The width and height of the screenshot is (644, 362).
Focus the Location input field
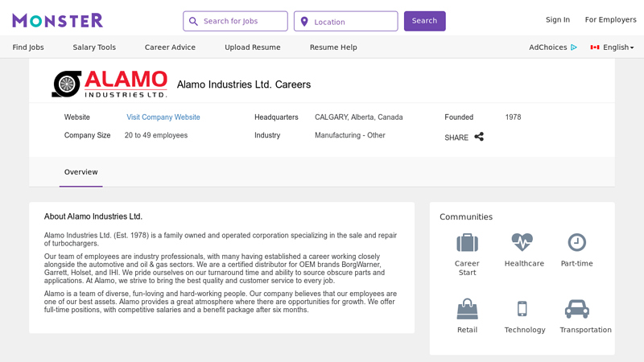coord(346,21)
